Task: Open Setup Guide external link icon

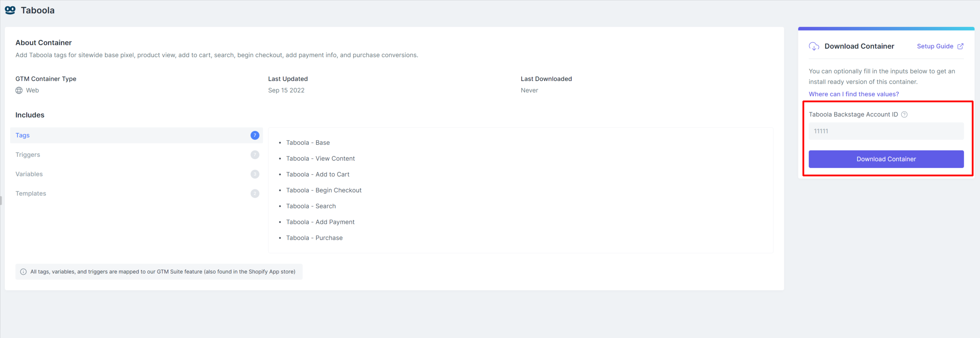Action: [x=960, y=46]
